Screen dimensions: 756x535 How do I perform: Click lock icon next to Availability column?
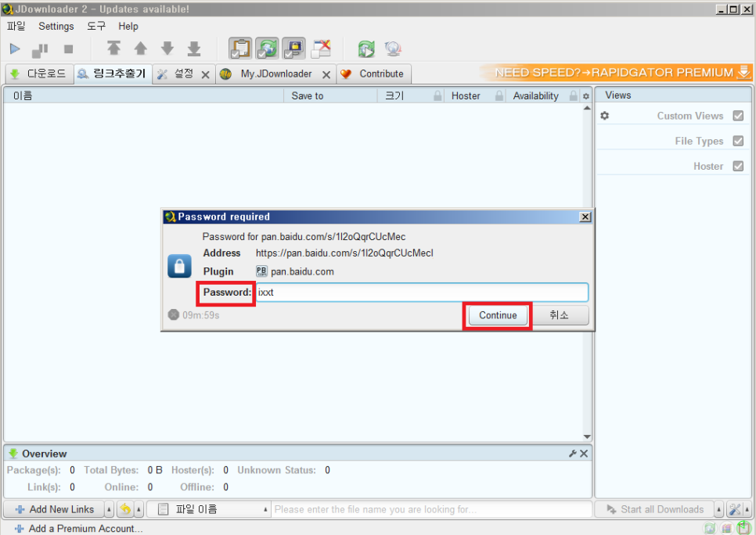(574, 95)
